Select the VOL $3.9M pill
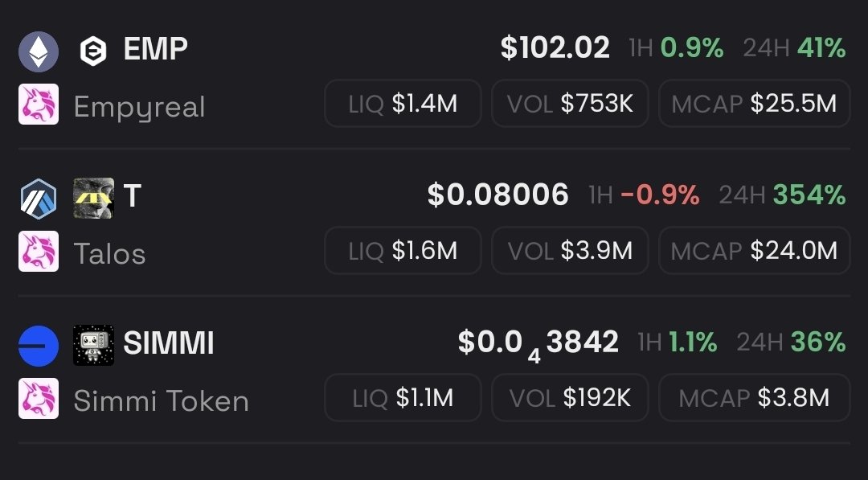The image size is (868, 480). [x=570, y=251]
